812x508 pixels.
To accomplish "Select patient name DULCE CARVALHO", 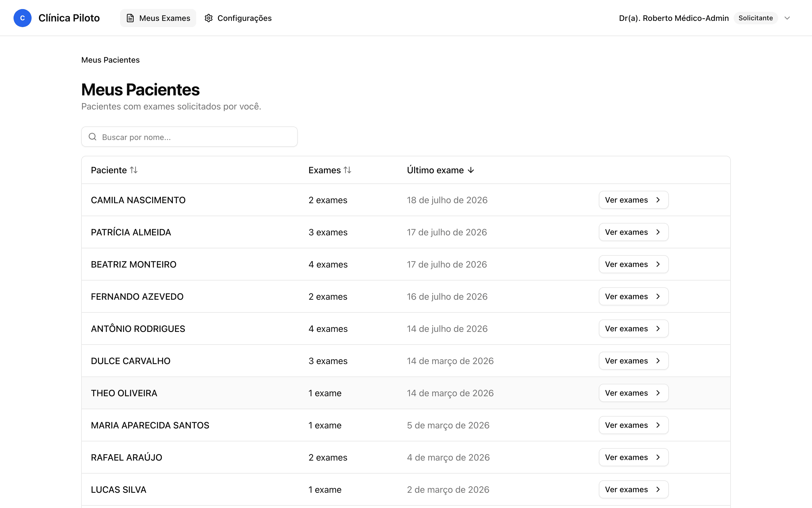I will point(131,361).
